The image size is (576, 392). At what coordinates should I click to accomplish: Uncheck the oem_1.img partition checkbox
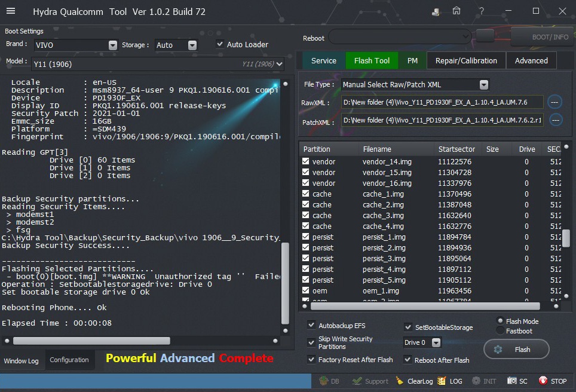coord(306,290)
